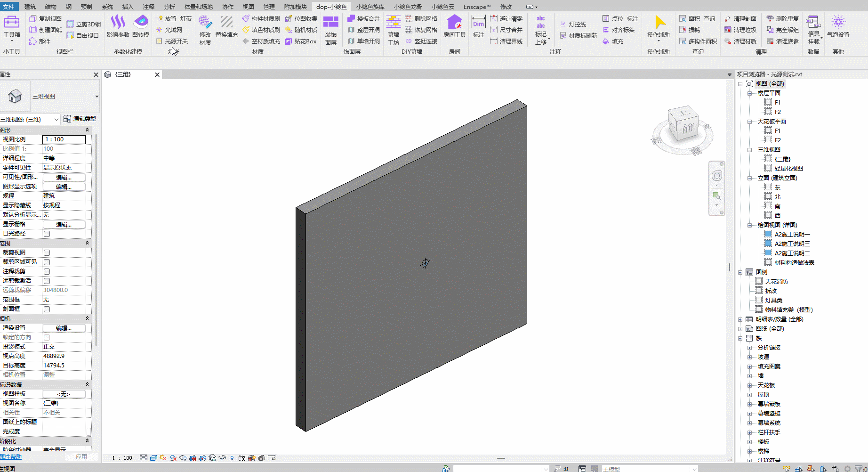
Task: Collapse the 范围 properties section
Action: pyautogui.click(x=87, y=243)
